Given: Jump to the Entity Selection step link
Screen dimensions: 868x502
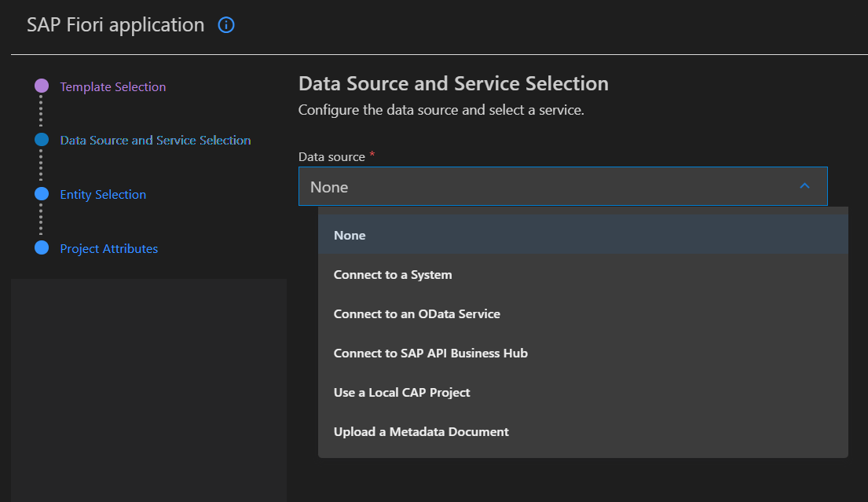Looking at the screenshot, I should coord(103,194).
